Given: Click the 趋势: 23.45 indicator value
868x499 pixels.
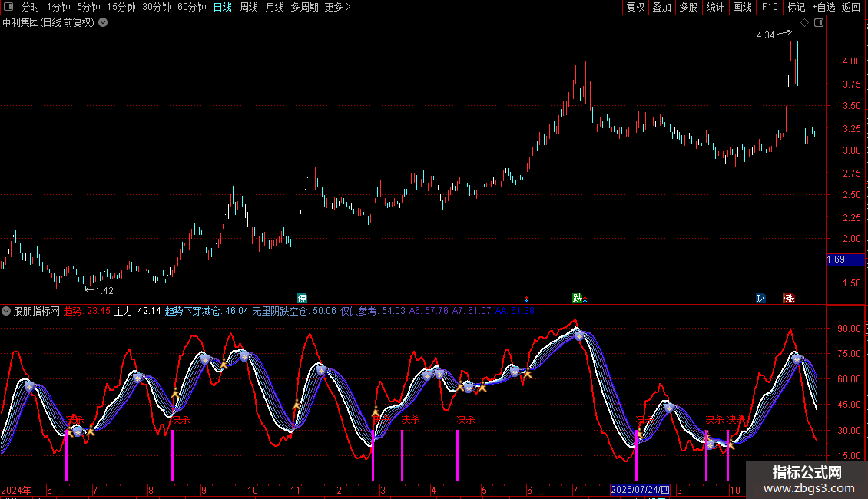Looking at the screenshot, I should point(87,311).
